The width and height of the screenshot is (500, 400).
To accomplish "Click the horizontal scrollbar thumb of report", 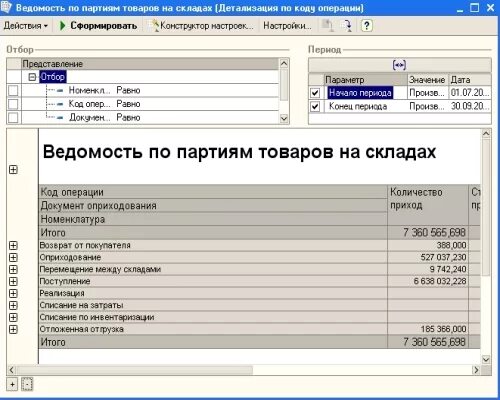I will coord(135,370).
